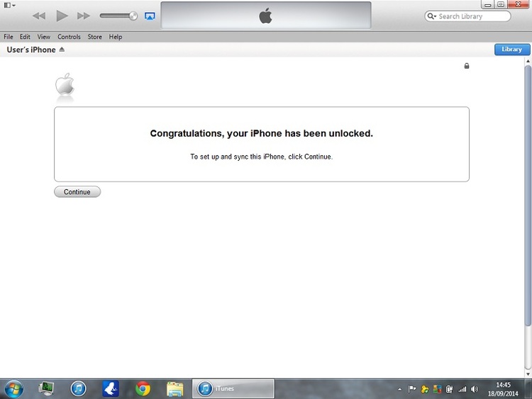
Task: Open the system monitor taskbar icon
Action: [46, 388]
